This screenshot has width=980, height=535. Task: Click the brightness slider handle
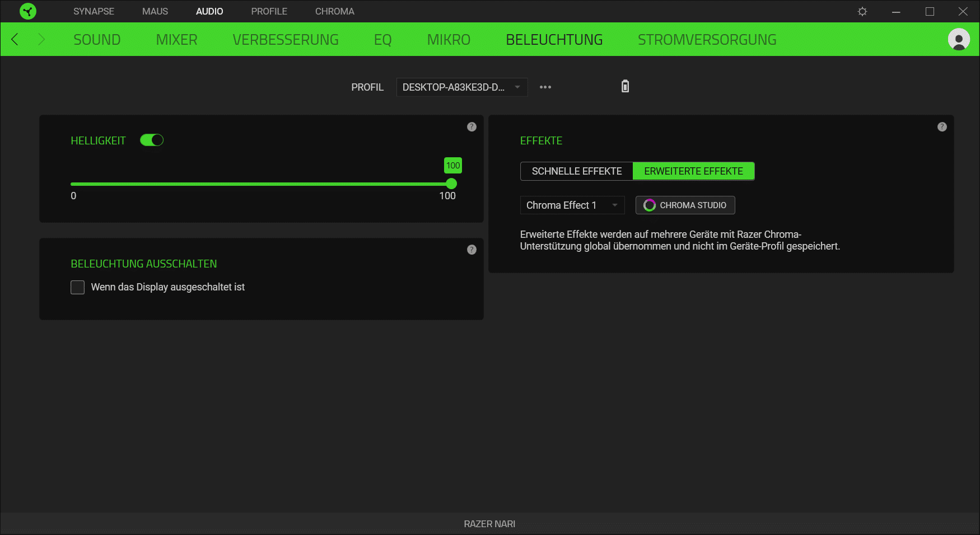451,184
